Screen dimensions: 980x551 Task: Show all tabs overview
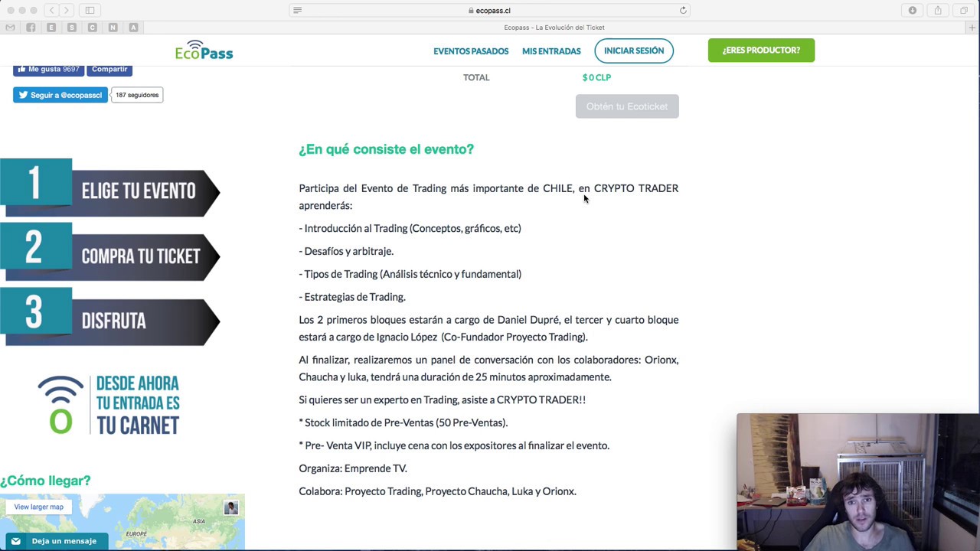[x=963, y=10]
